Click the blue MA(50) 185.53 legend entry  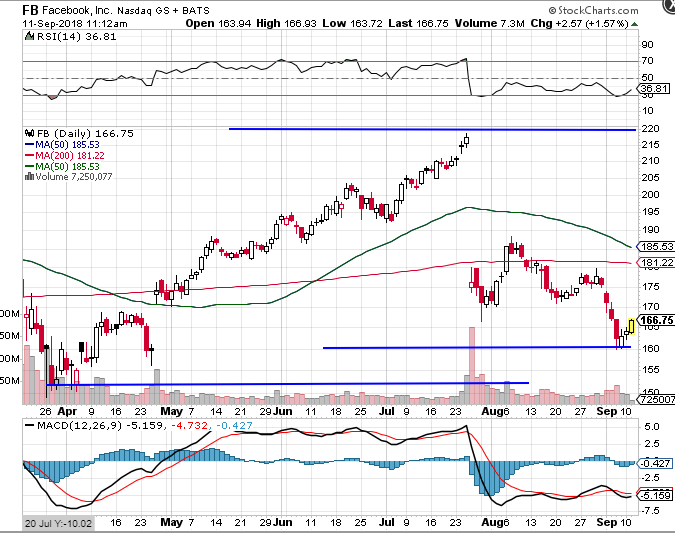(62, 145)
